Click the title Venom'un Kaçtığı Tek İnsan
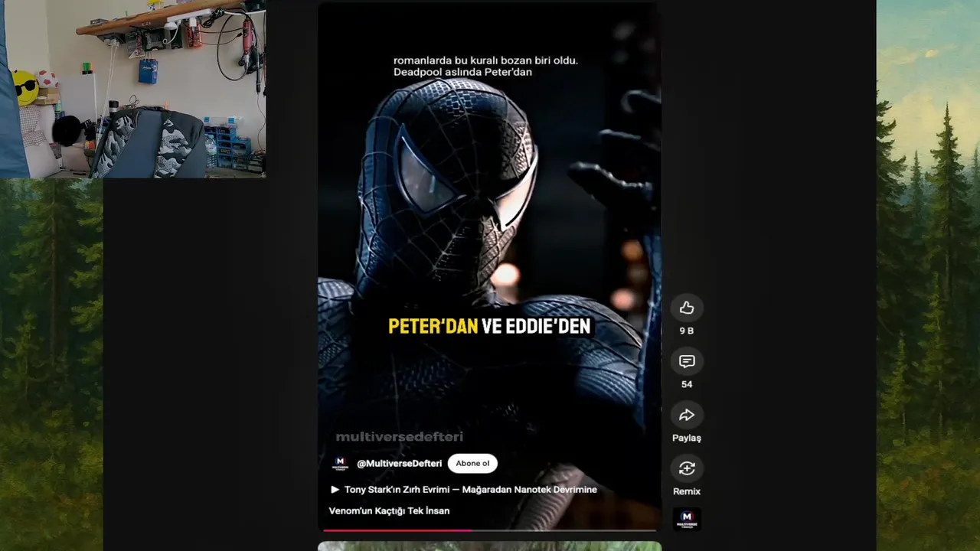Image resolution: width=980 pixels, height=551 pixels. click(x=389, y=510)
